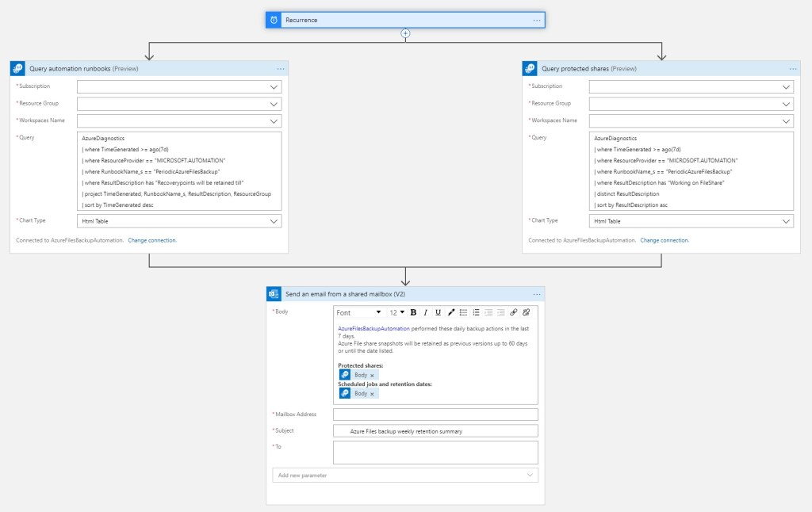
Task: Click the insert link icon
Action: [x=514, y=312]
